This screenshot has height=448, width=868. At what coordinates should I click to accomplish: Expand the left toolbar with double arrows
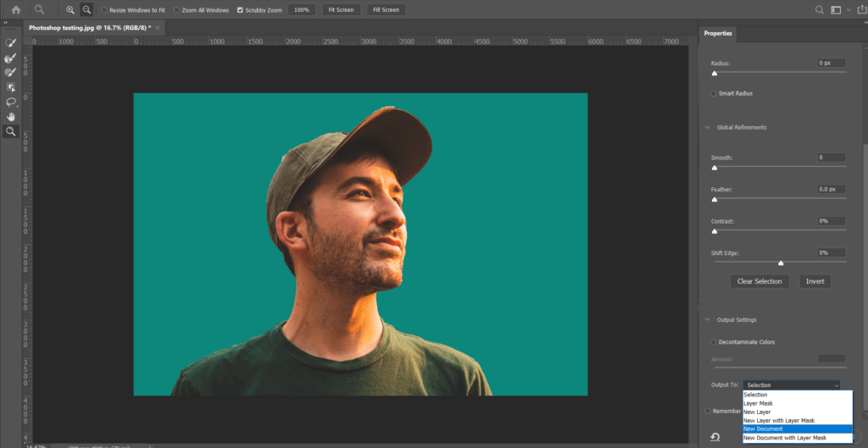(x=5, y=22)
